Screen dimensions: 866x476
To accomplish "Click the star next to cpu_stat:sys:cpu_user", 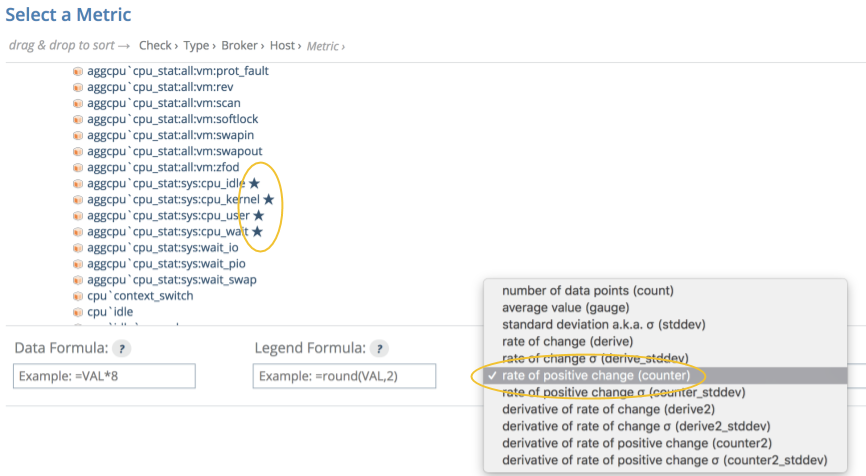I will click(x=258, y=215).
